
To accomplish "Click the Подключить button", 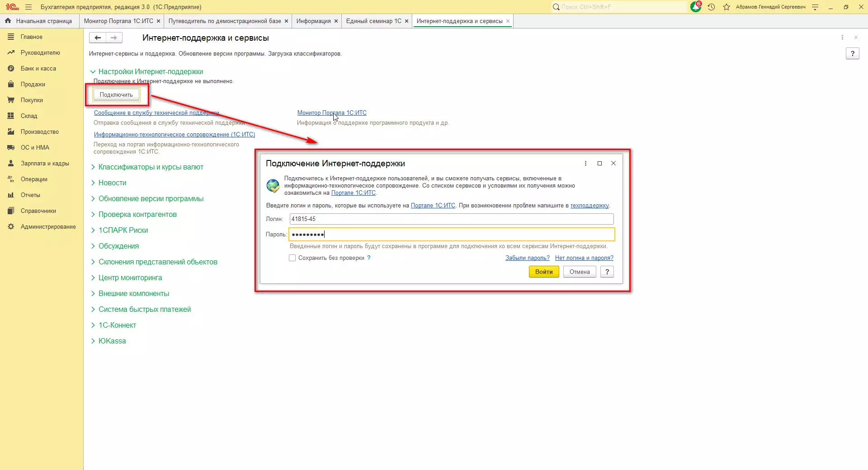I will pyautogui.click(x=116, y=95).
